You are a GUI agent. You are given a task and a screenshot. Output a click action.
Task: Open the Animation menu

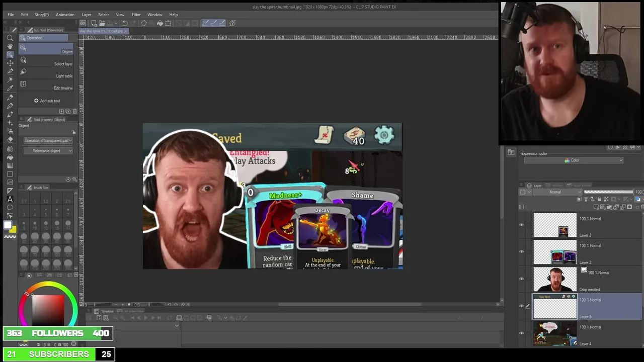point(65,15)
